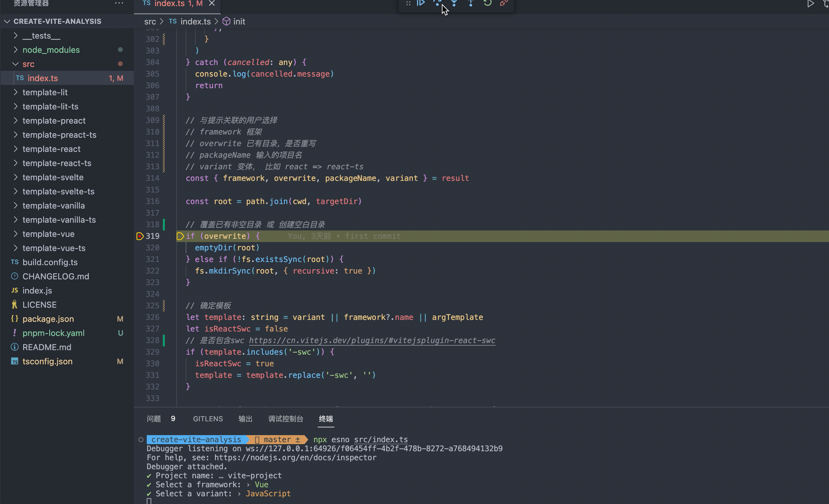Viewport: 829px width, 504px height.
Task: Restart the debug session
Action: [x=487, y=3]
